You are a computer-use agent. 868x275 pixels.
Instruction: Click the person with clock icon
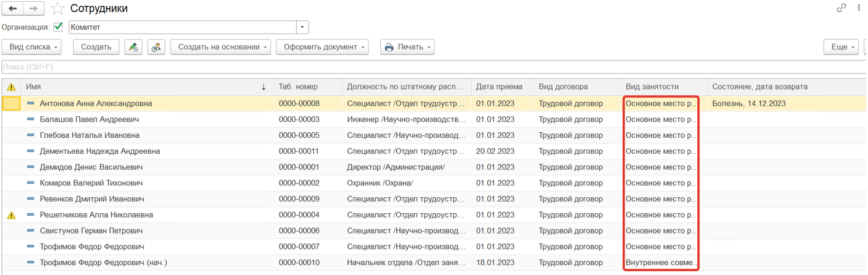156,47
